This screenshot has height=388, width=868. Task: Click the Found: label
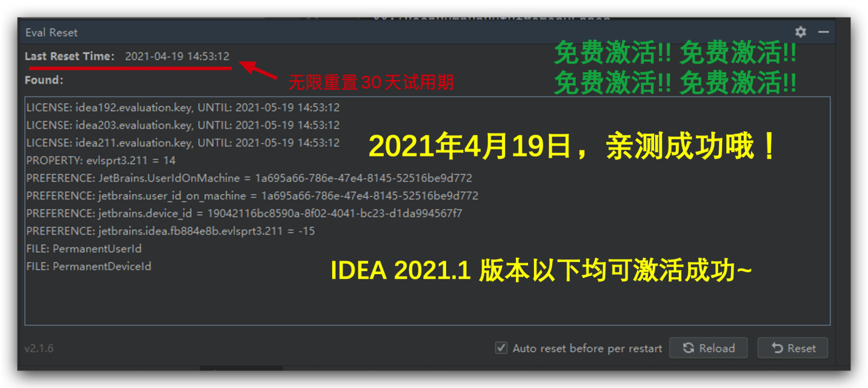44,80
